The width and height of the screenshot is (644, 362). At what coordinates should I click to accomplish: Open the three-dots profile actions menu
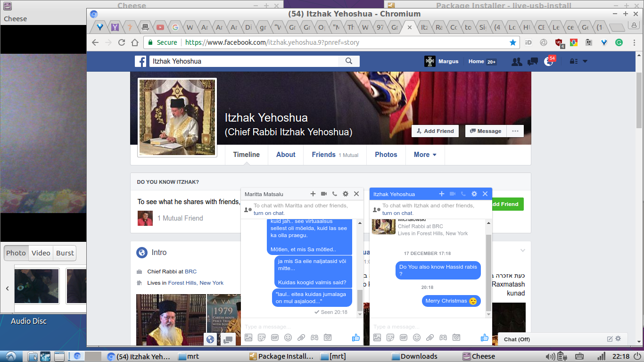click(515, 131)
